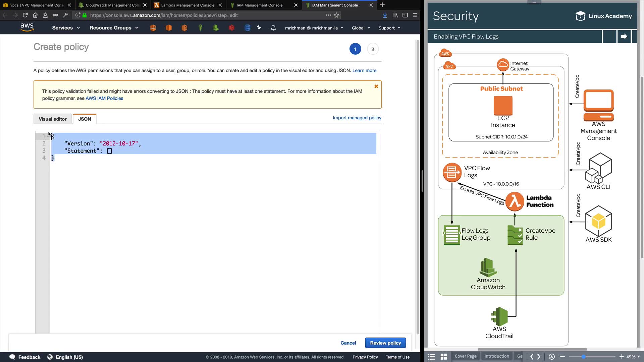The height and width of the screenshot is (362, 644).
Task: Open the browser home icon
Action: [35, 15]
